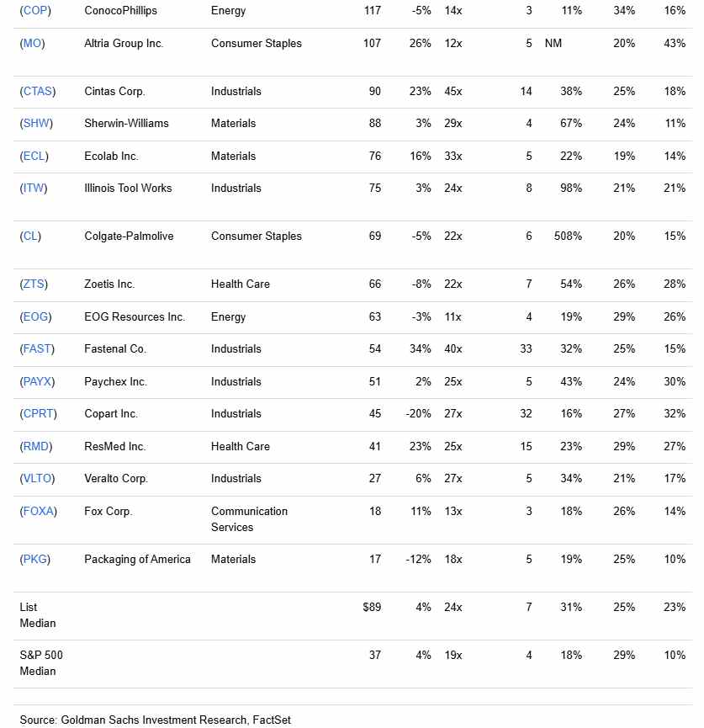Open the CPRT ticker link
The image size is (704, 728).
pos(38,414)
